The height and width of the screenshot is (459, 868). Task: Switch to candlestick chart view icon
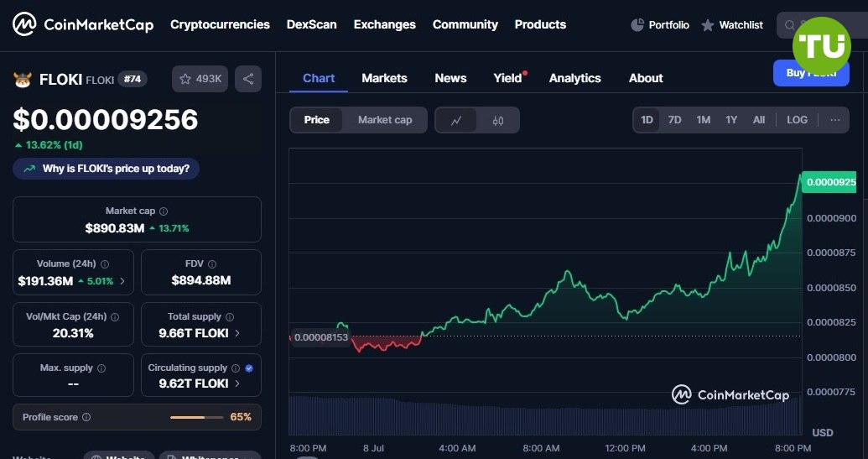click(x=497, y=120)
